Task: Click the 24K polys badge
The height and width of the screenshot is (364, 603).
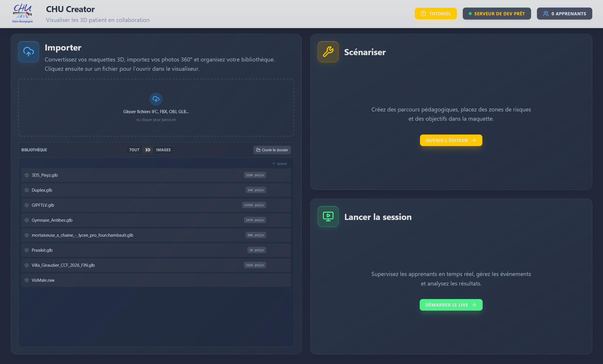Action: 256,190
